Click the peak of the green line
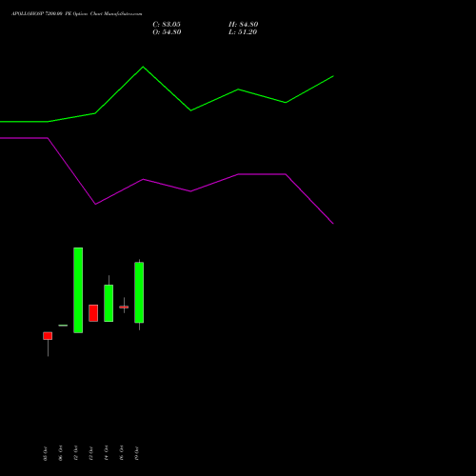Image resolution: width=476 pixels, height=476 pixels. (x=143, y=67)
